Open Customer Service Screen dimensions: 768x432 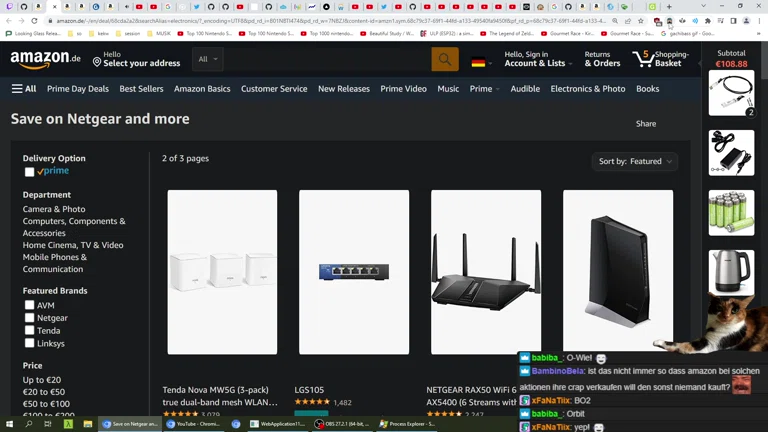(274, 89)
